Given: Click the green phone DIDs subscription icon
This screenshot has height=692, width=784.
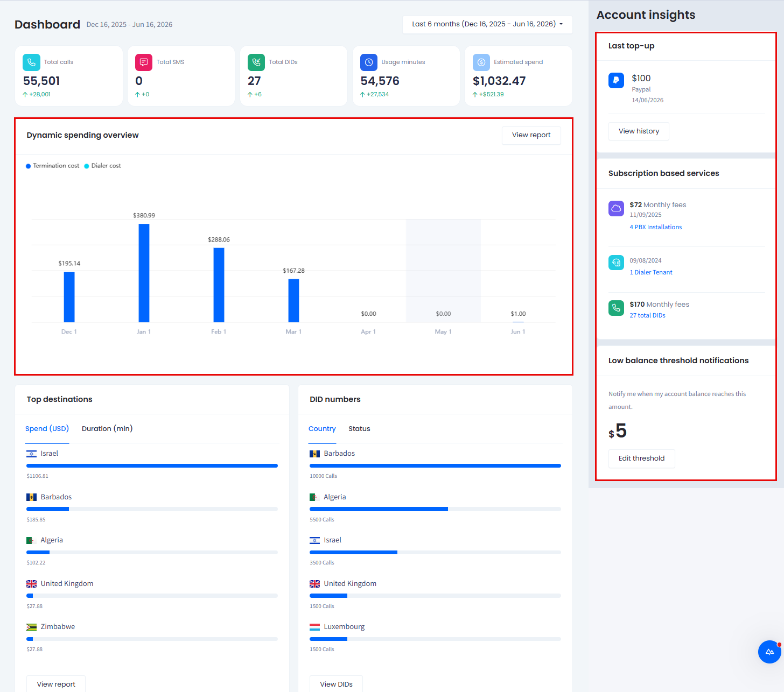Looking at the screenshot, I should (616, 308).
